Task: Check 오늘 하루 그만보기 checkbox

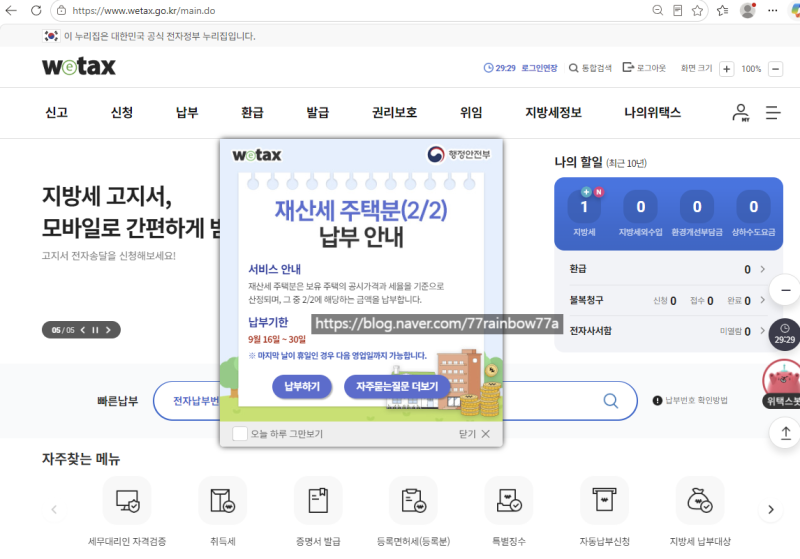Action: 240,434
